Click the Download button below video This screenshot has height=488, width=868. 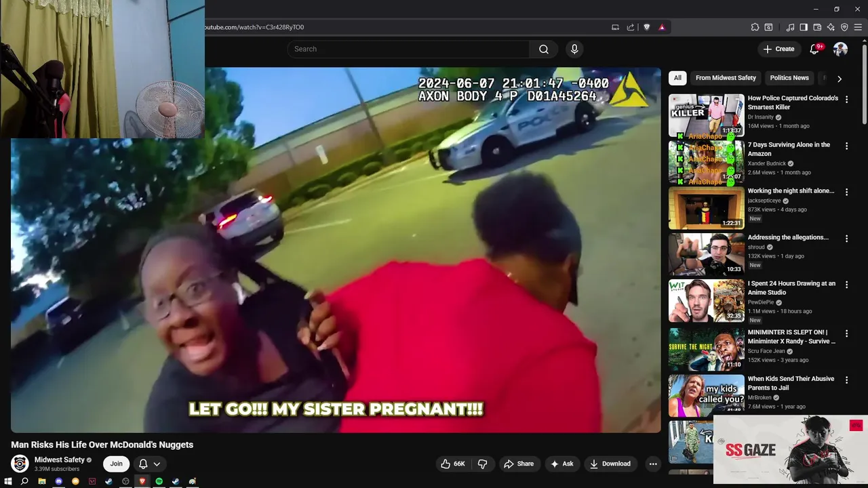click(610, 464)
